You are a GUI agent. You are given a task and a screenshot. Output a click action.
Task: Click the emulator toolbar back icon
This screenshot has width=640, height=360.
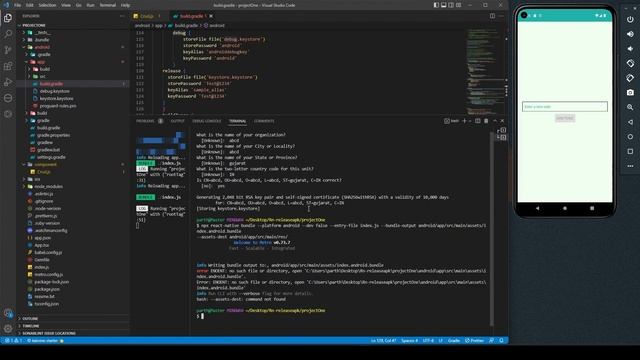point(630,122)
